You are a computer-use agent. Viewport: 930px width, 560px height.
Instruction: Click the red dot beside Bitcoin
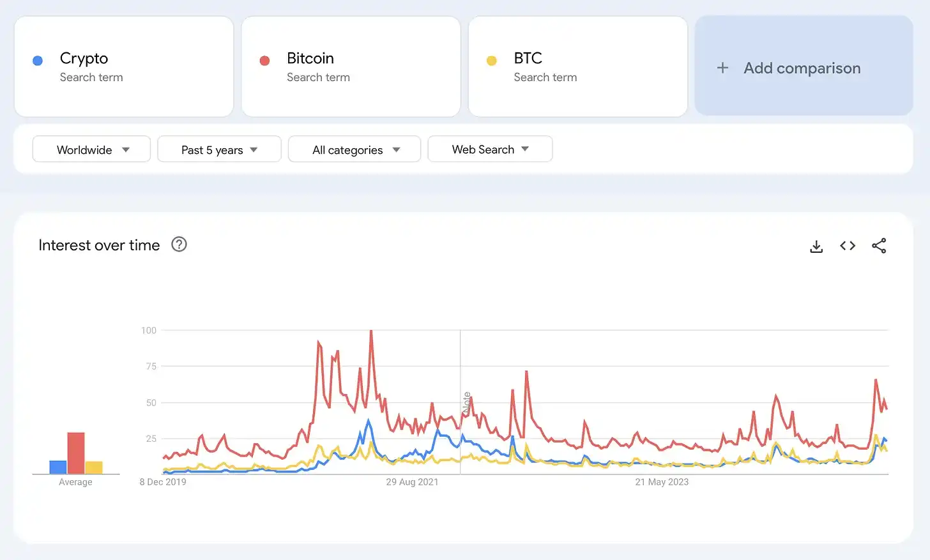click(x=264, y=61)
